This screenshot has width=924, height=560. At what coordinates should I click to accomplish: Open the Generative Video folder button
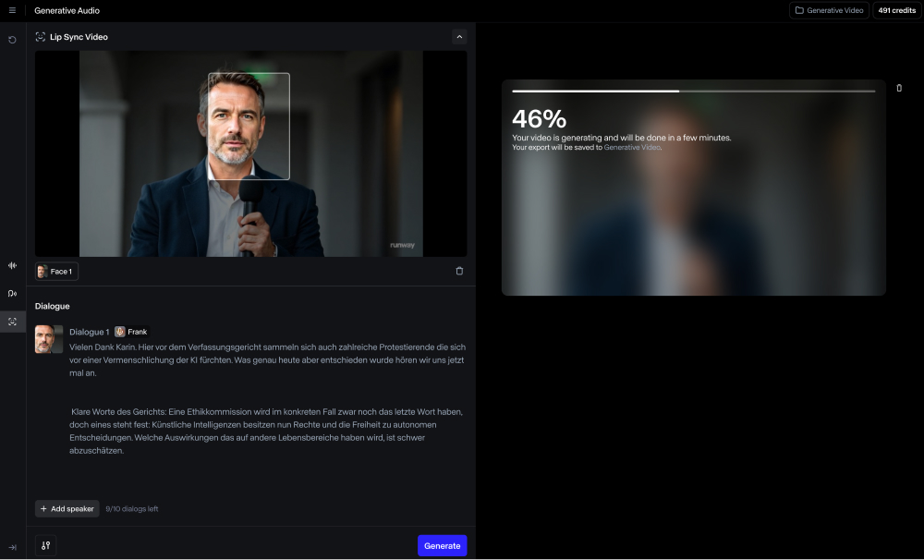(829, 10)
